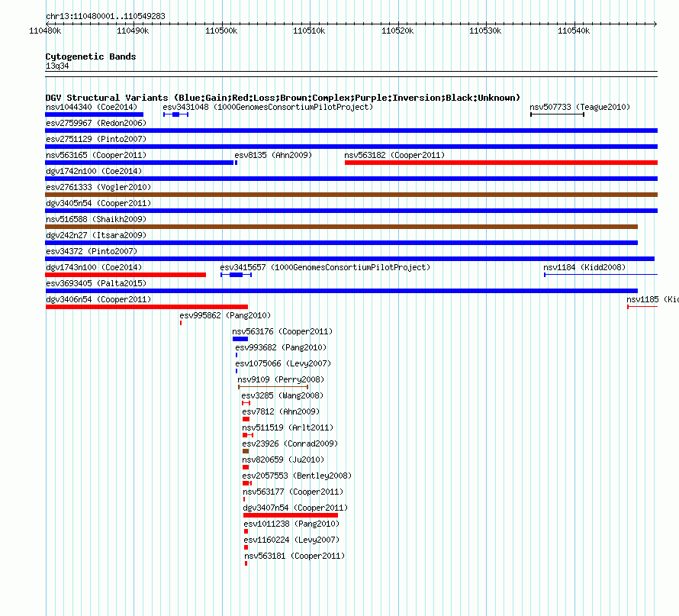Click esv2057553 (Bentley2008) label
The image size is (679, 616).
pos(297,476)
